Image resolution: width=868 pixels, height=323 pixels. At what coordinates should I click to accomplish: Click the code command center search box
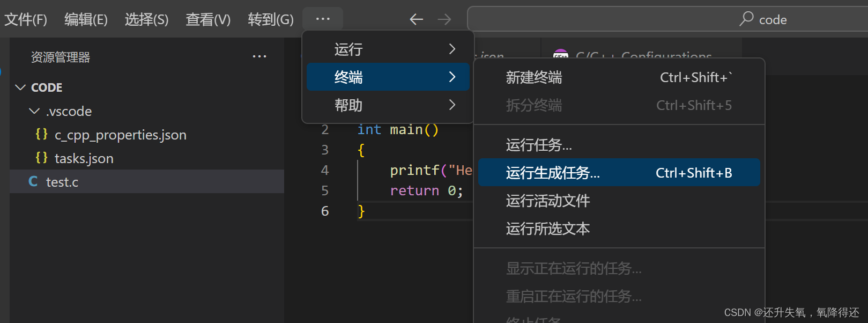667,19
